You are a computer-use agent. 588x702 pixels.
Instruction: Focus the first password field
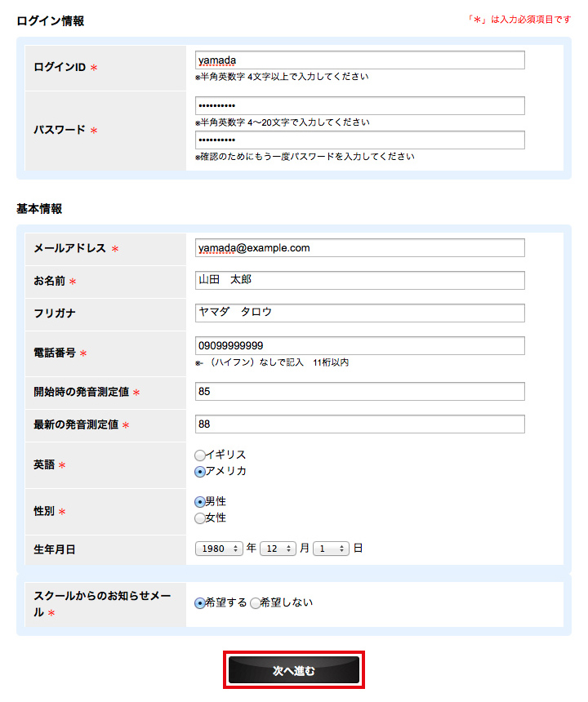(359, 106)
